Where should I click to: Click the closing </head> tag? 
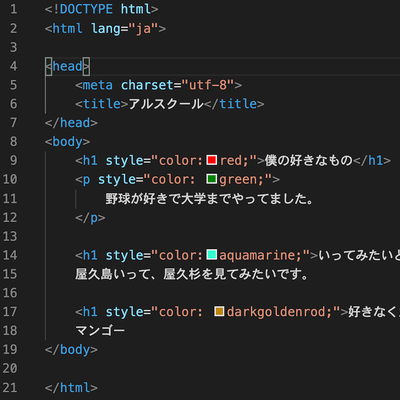tap(71, 123)
